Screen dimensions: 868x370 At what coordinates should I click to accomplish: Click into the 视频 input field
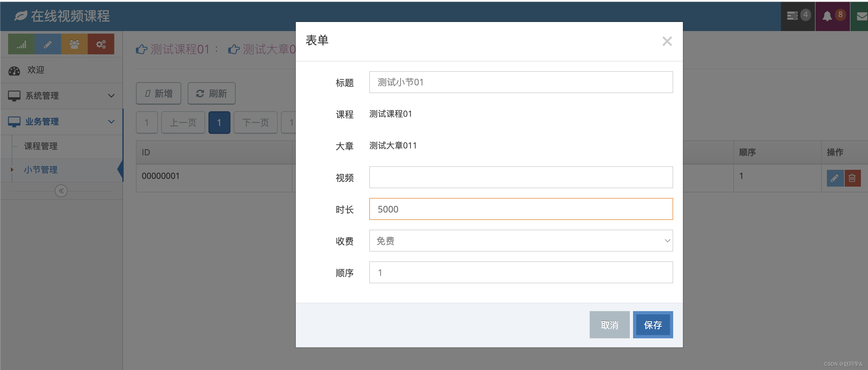click(x=521, y=178)
